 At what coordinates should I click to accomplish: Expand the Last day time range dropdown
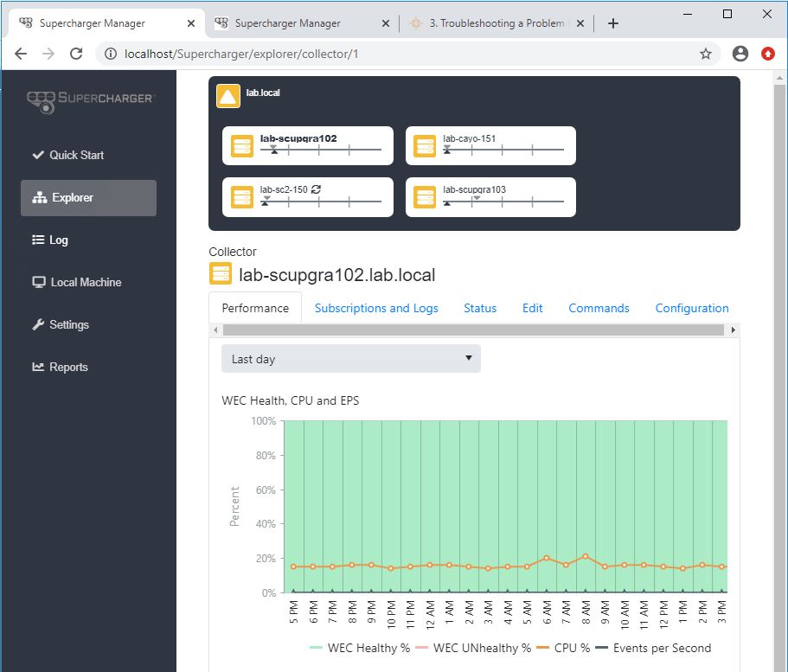(x=351, y=359)
